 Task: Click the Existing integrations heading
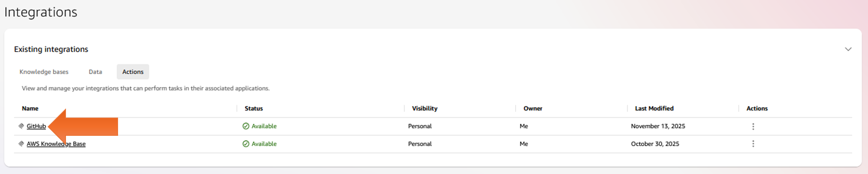coord(51,49)
